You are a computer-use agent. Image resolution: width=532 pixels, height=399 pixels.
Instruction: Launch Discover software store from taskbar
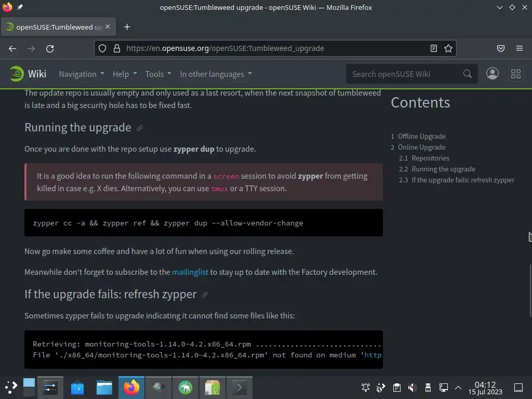click(77, 388)
